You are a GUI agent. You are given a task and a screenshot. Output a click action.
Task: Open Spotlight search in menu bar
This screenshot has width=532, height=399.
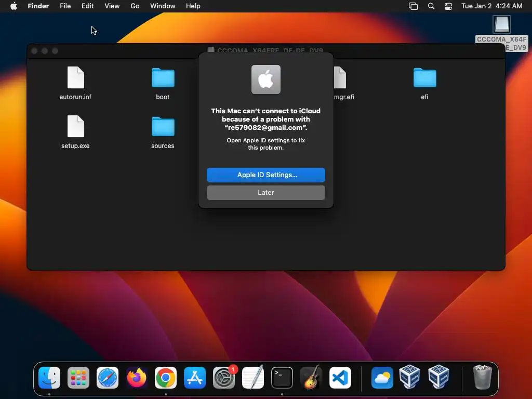click(431, 6)
